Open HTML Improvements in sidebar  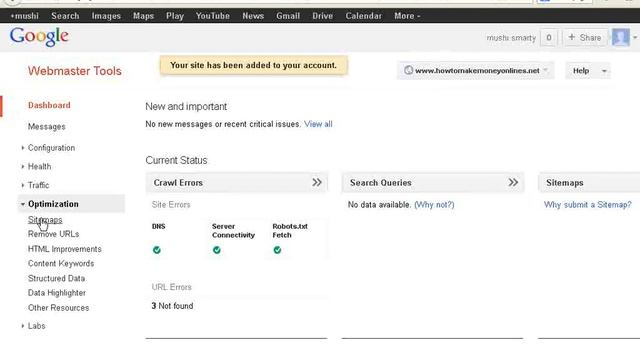point(64,249)
